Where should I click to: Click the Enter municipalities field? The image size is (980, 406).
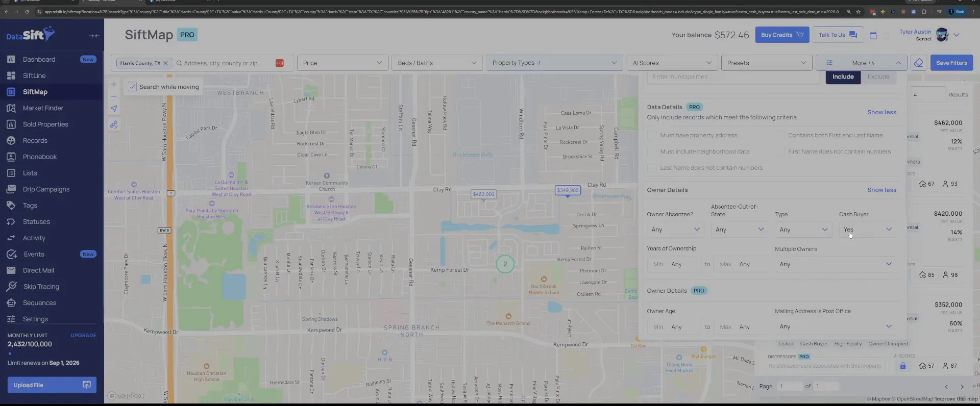(733, 77)
